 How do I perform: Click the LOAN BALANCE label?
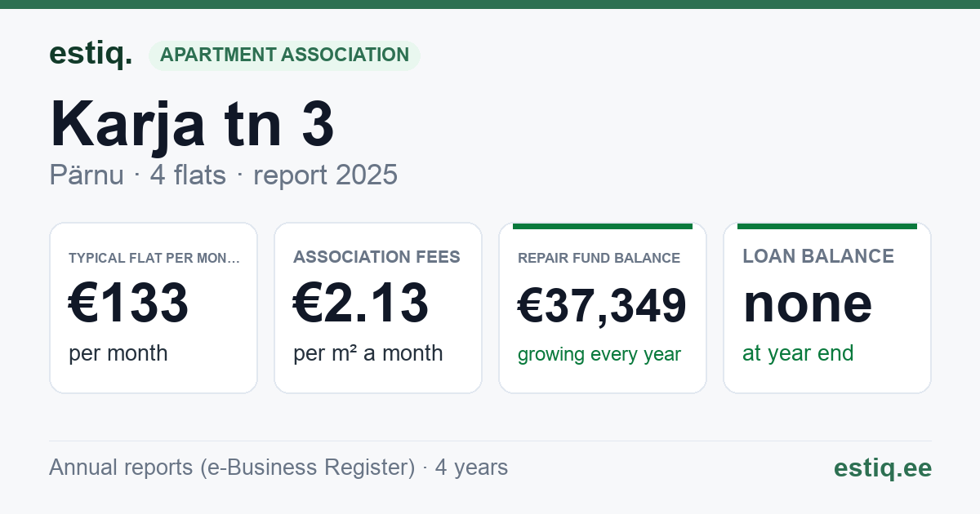(x=818, y=256)
